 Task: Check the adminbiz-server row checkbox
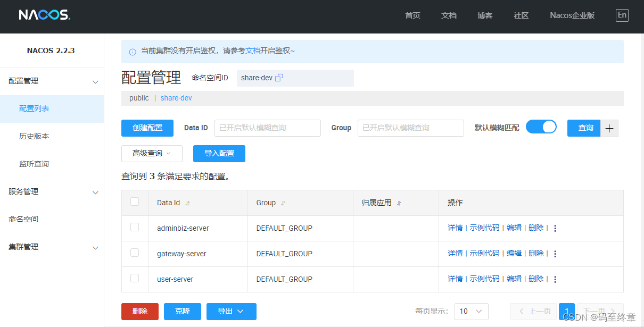135,227
